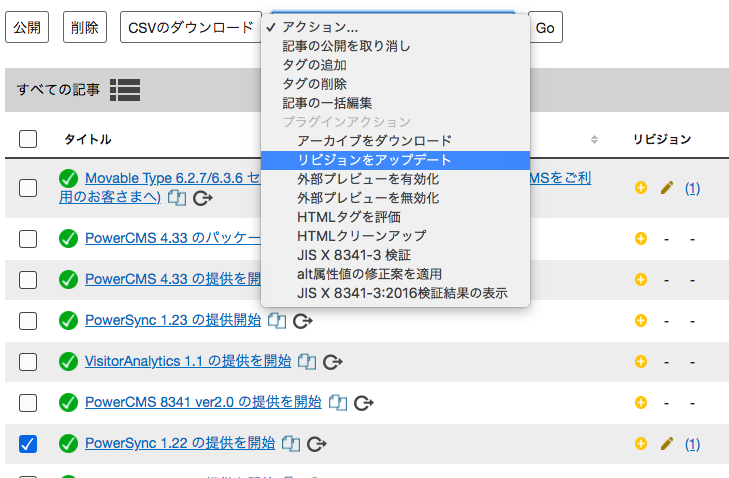Screen dimensions: 729x478
Task: Click the CSVのダウンロード button
Action: (191, 27)
